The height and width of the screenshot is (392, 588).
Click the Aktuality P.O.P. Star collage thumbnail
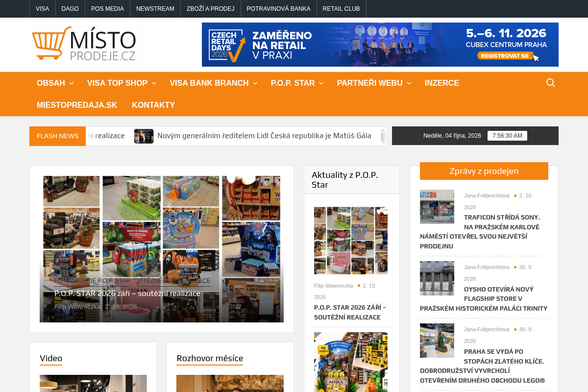[x=351, y=241]
